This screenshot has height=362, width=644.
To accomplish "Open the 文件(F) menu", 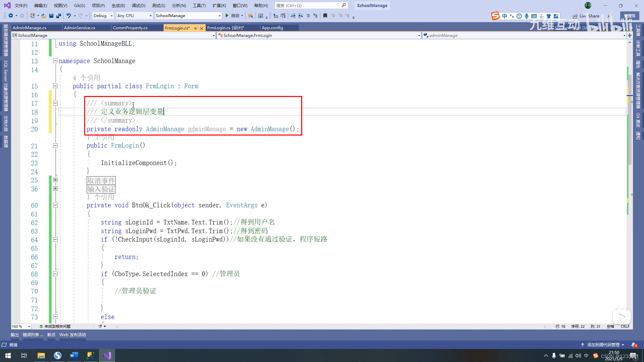I will (x=21, y=5).
